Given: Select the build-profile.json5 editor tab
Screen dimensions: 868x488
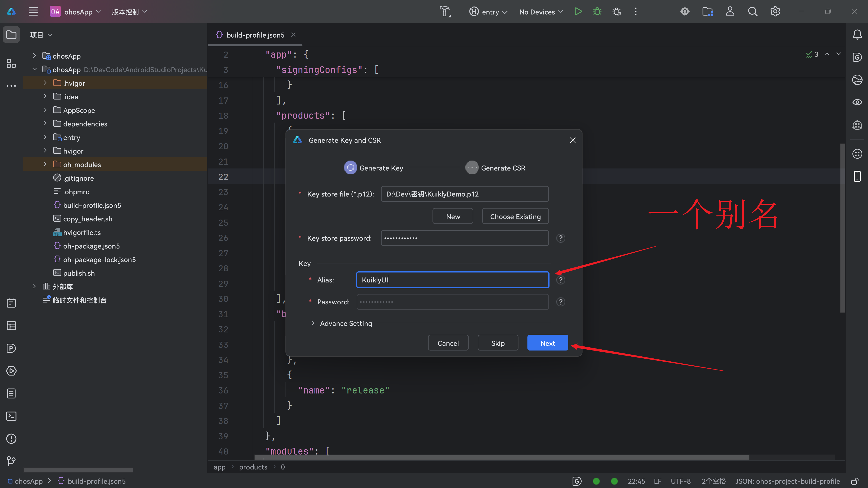Looking at the screenshot, I should 255,35.
